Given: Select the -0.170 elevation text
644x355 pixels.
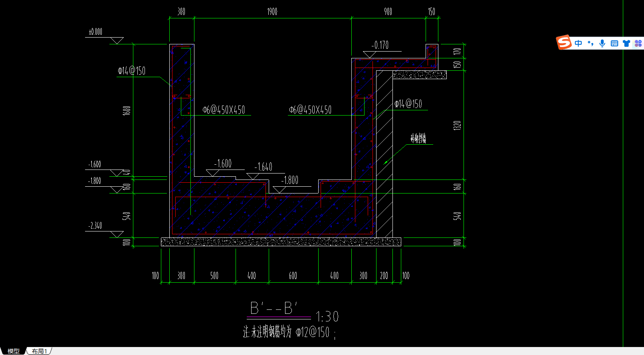Looking at the screenshot, I should (x=380, y=45).
